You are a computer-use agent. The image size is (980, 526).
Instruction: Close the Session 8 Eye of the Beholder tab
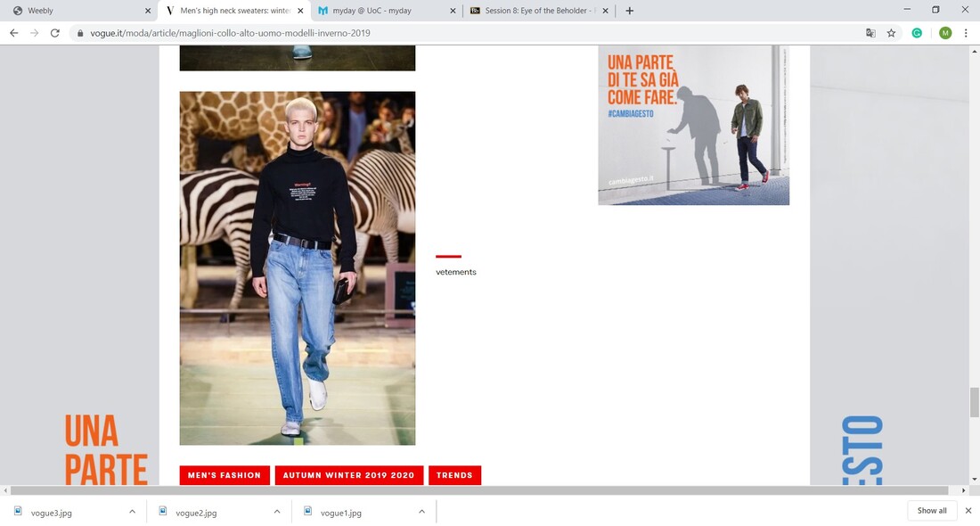pyautogui.click(x=605, y=11)
